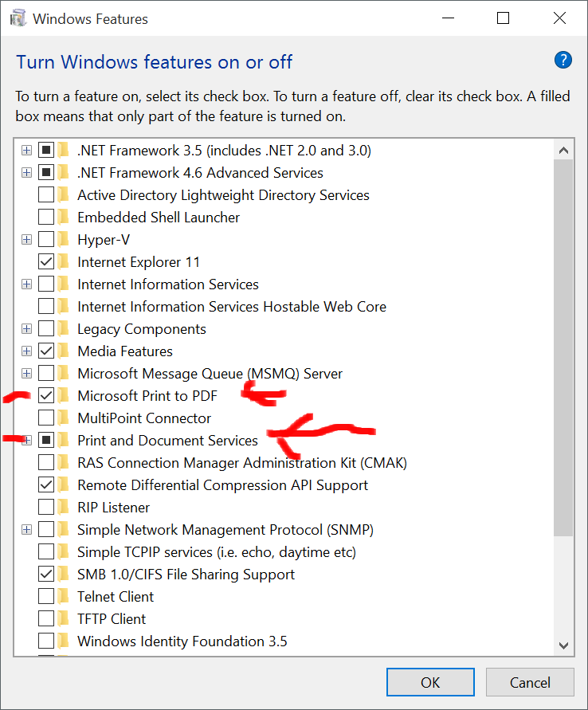Expand the Print and Document Services node

27,440
